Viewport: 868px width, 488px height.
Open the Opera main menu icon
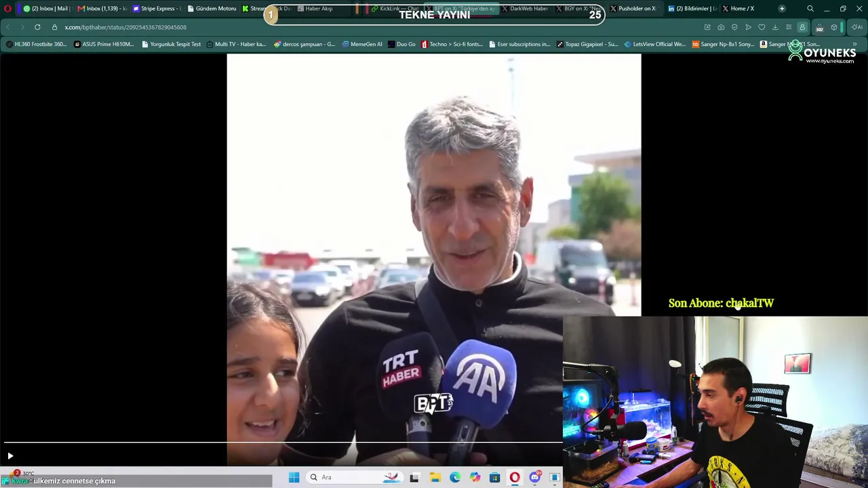click(x=7, y=9)
